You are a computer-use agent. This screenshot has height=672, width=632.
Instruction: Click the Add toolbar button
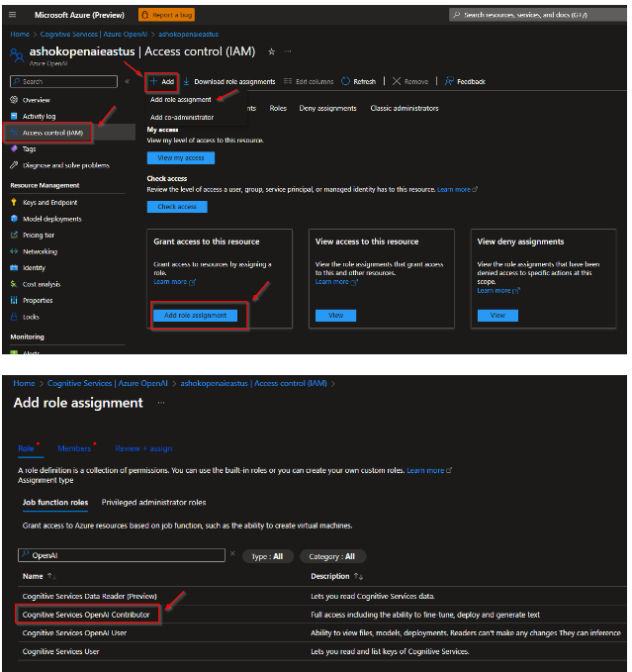tap(162, 81)
